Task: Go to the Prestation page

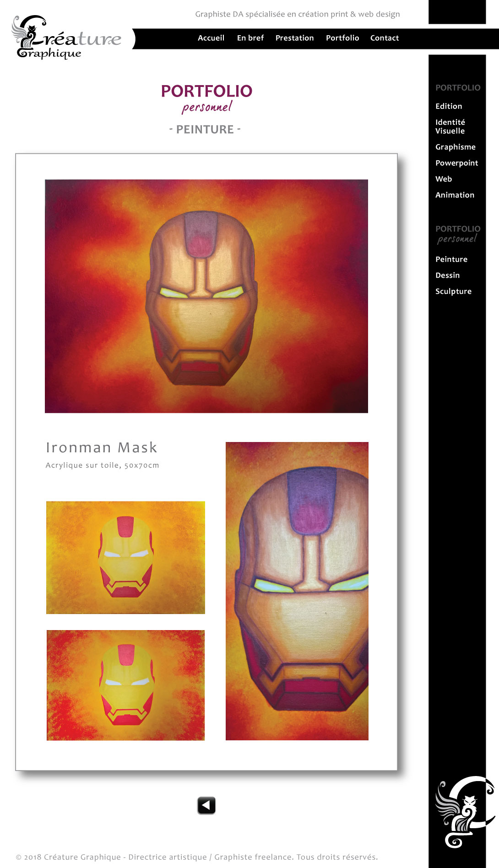Action: [295, 38]
